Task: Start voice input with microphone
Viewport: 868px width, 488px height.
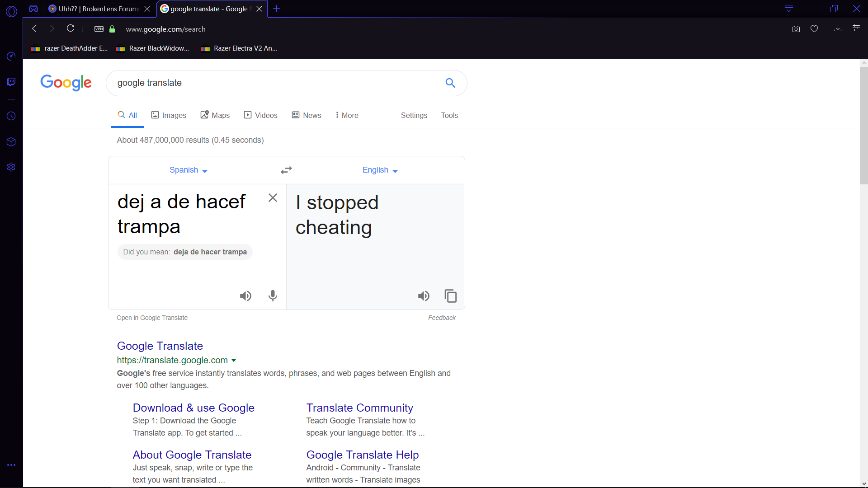Action: (x=273, y=296)
